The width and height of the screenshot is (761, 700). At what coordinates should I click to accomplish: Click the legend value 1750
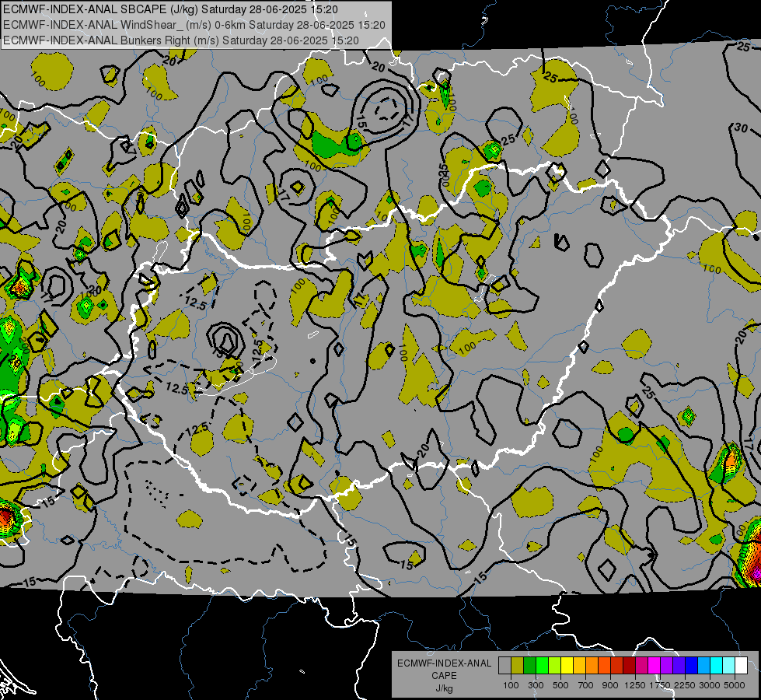(660, 685)
